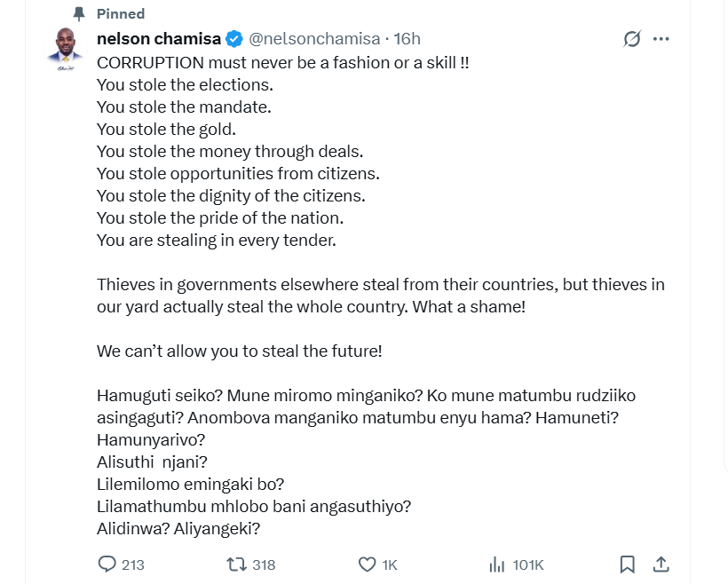Image resolution: width=728 pixels, height=584 pixels.
Task: Open post analytics via bar chart icon
Action: pos(497,564)
